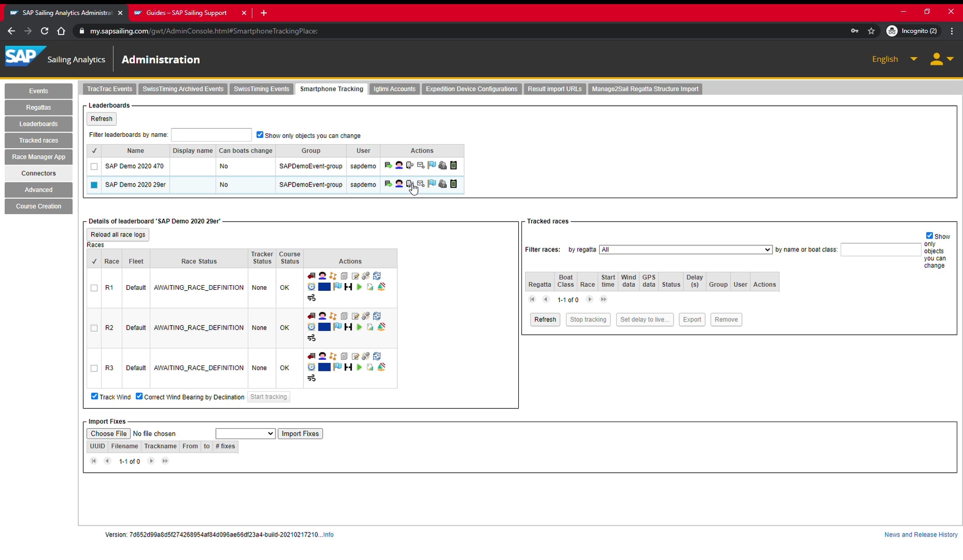
Task: Click the refresh arrows icon in R1 actions
Action: pyautogui.click(x=377, y=276)
